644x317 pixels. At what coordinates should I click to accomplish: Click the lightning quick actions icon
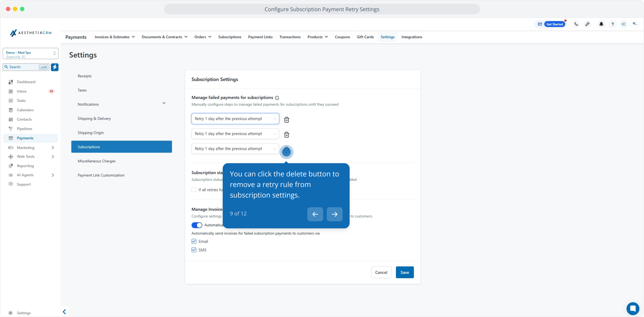(x=55, y=67)
